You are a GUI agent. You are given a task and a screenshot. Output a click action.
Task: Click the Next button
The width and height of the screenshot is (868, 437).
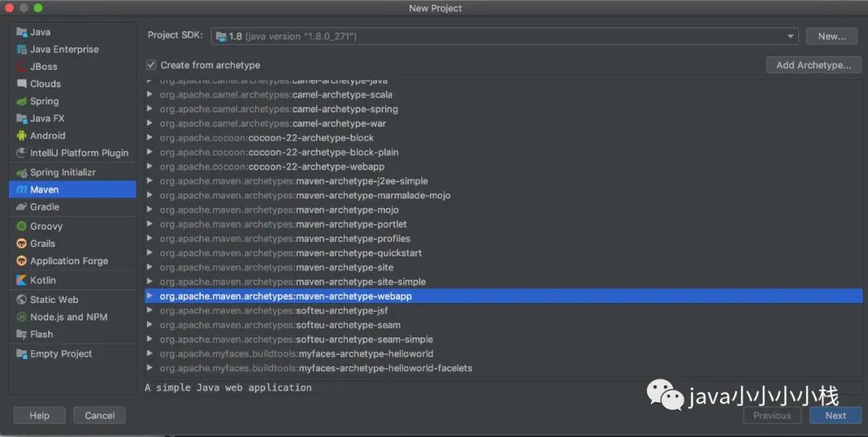click(835, 415)
